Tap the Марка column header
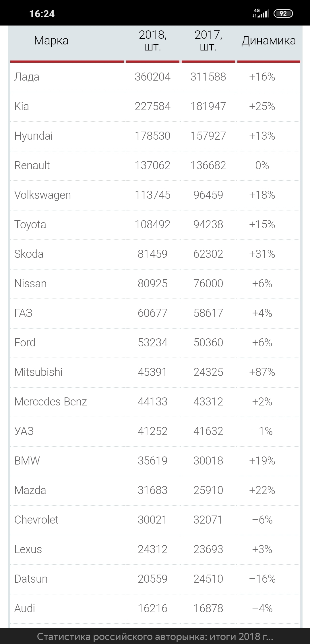Viewport: 310px width, 644px height. tap(51, 41)
